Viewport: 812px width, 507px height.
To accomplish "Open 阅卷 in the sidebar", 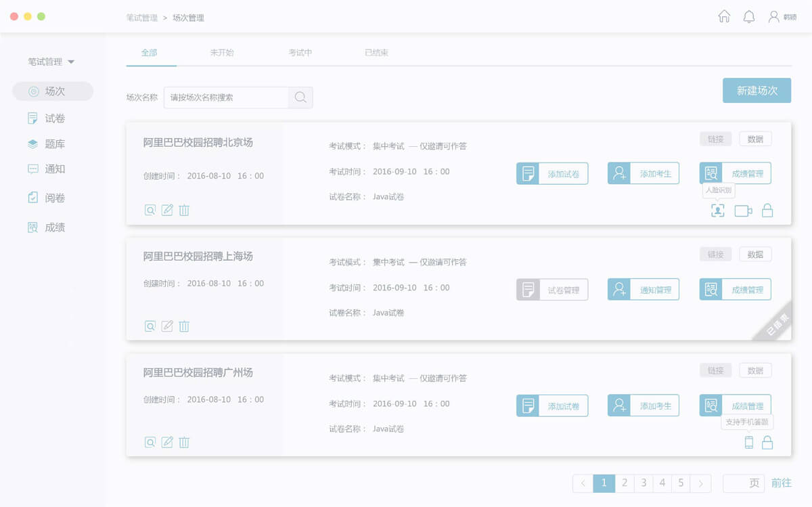I will pyautogui.click(x=46, y=198).
